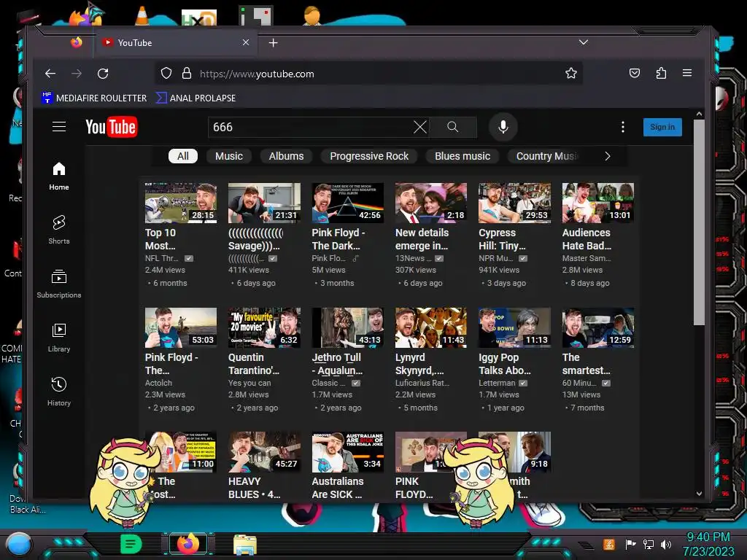The height and width of the screenshot is (560, 747).
Task: Open Jethro Tull Aqualung video title
Action: click(337, 364)
